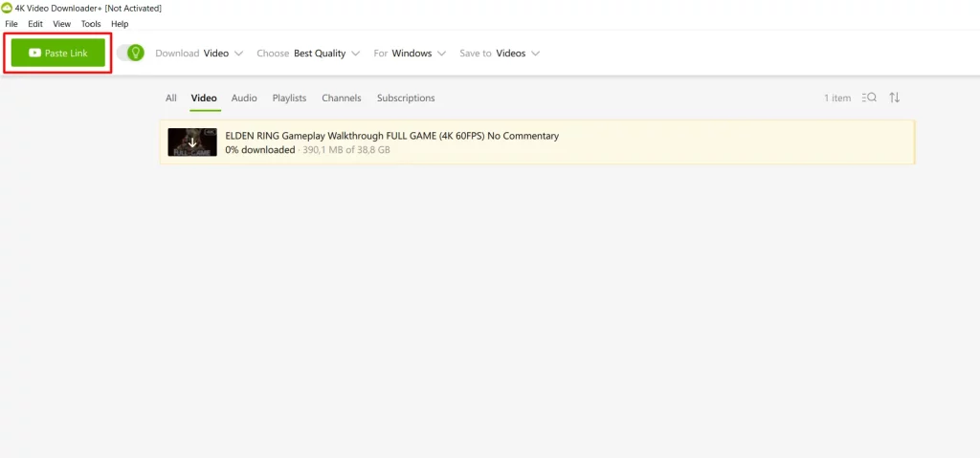980x458 pixels.
Task: Open the Download Video type dropdown
Action: pos(199,54)
